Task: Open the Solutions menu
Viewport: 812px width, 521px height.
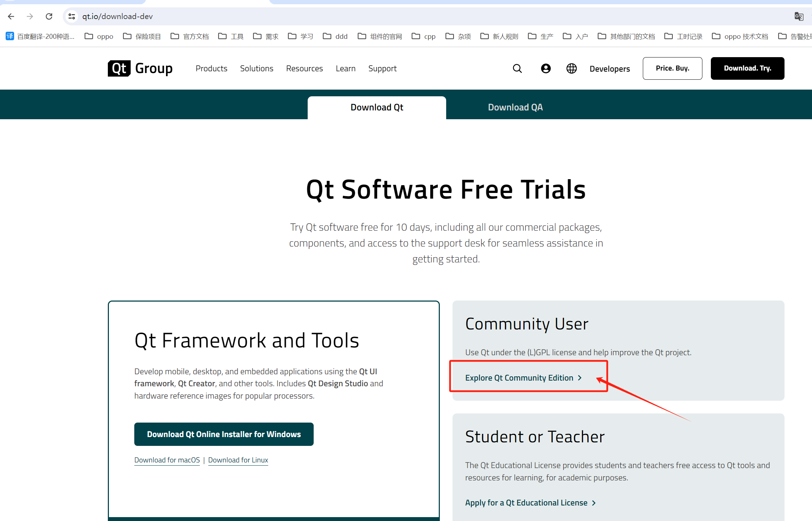Action: (257, 68)
